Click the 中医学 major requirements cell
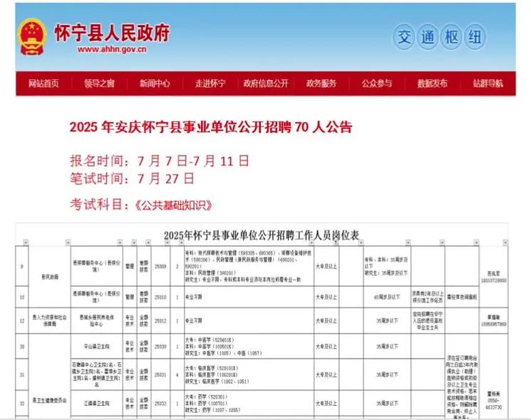This screenshot has height=420, width=531. point(249,347)
